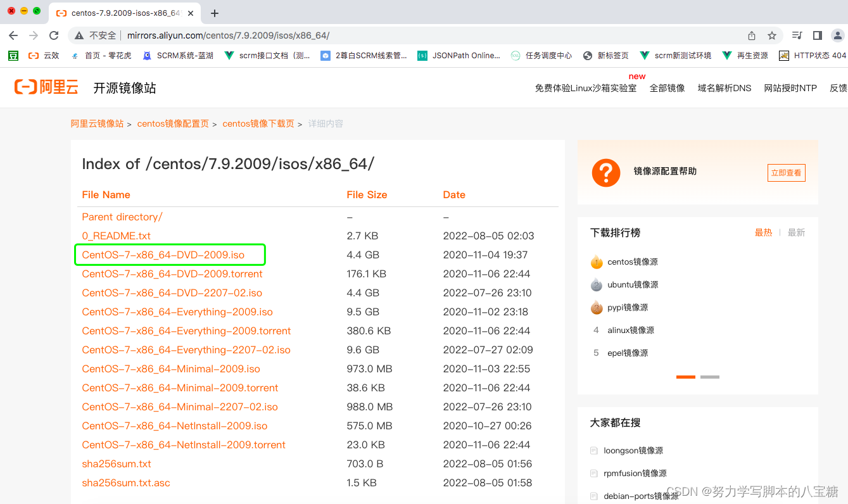The width and height of the screenshot is (848, 504).
Task: Open ubuntu镜像源 in download ranking
Action: tap(633, 284)
